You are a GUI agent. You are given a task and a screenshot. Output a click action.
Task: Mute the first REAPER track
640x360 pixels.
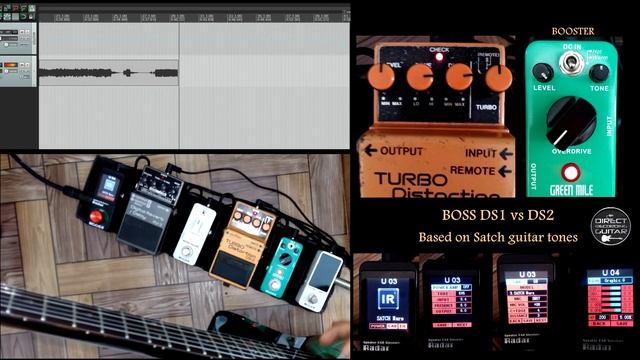(22, 32)
